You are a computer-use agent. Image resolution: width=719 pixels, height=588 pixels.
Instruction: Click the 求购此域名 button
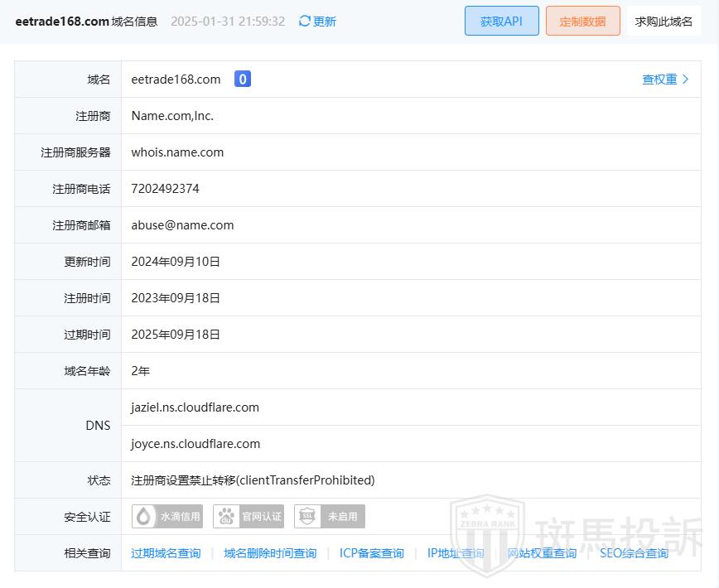tap(664, 22)
